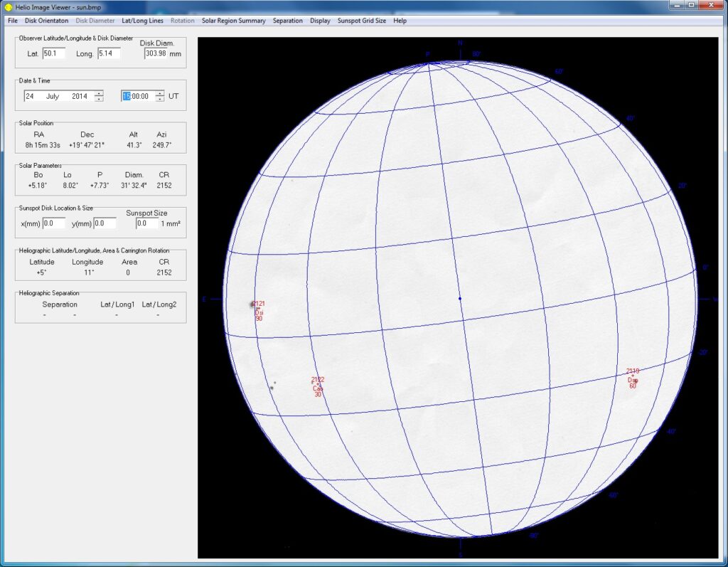The height and width of the screenshot is (567, 728).
Task: Click sunspot region 2122 marker
Action: pyautogui.click(x=318, y=383)
